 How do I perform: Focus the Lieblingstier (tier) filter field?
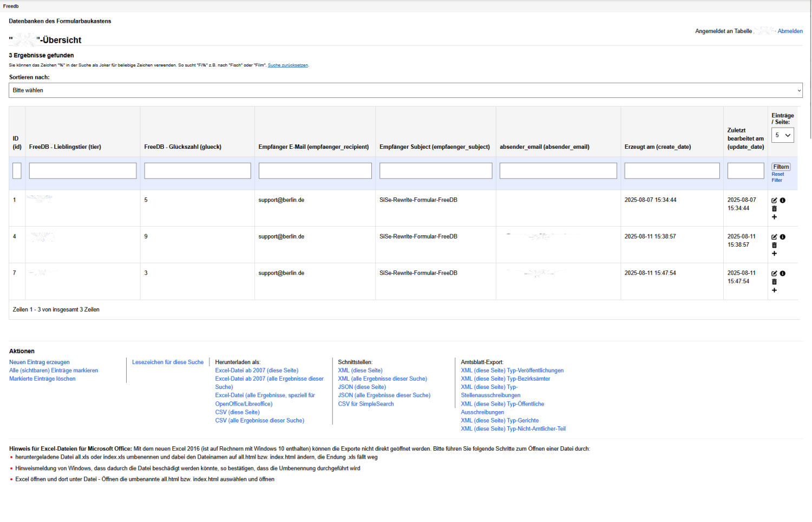(83, 171)
